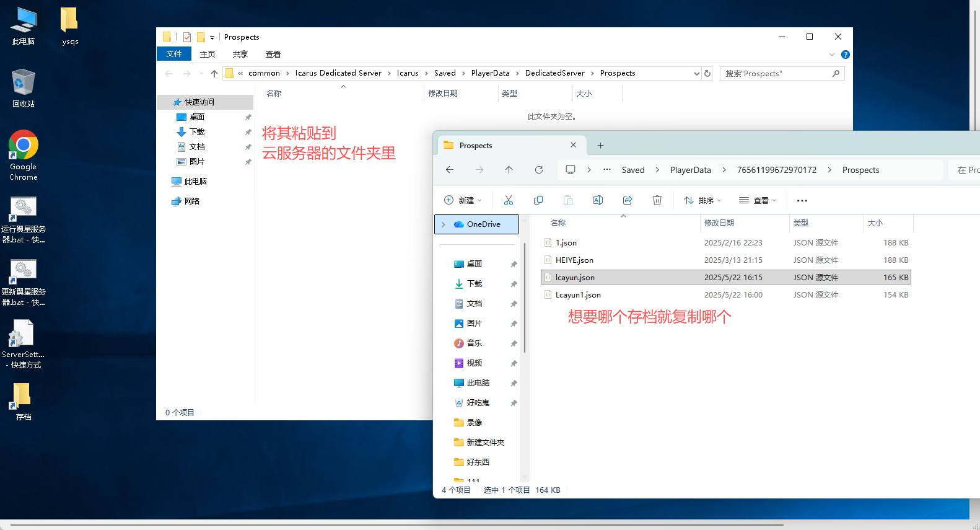
Task: Select the Icayun.json file
Action: point(575,278)
